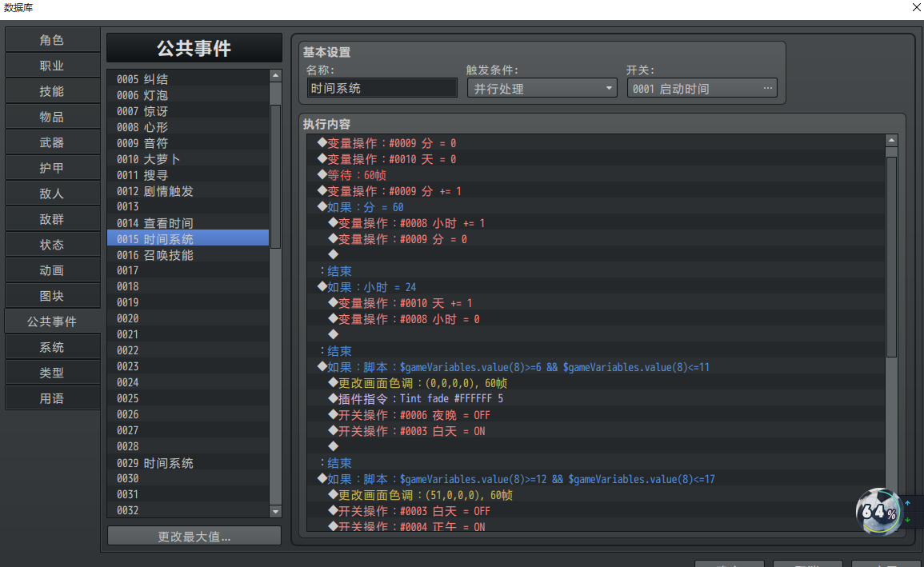Switch to the 敌人 tab
Image resolution: width=924 pixels, height=567 pixels.
click(53, 194)
